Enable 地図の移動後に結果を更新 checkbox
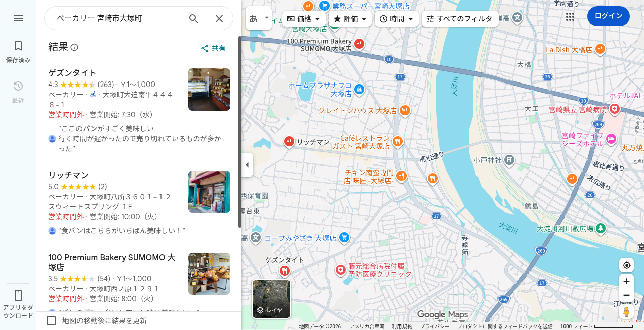The width and height of the screenshot is (644, 330). tap(51, 320)
